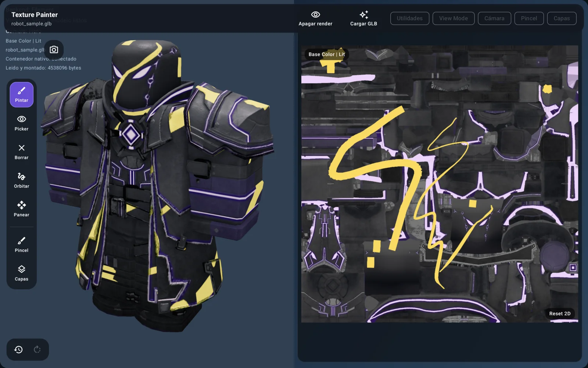The width and height of the screenshot is (588, 368).
Task: Activate the Picker eyedropper tool
Action: coord(21,123)
